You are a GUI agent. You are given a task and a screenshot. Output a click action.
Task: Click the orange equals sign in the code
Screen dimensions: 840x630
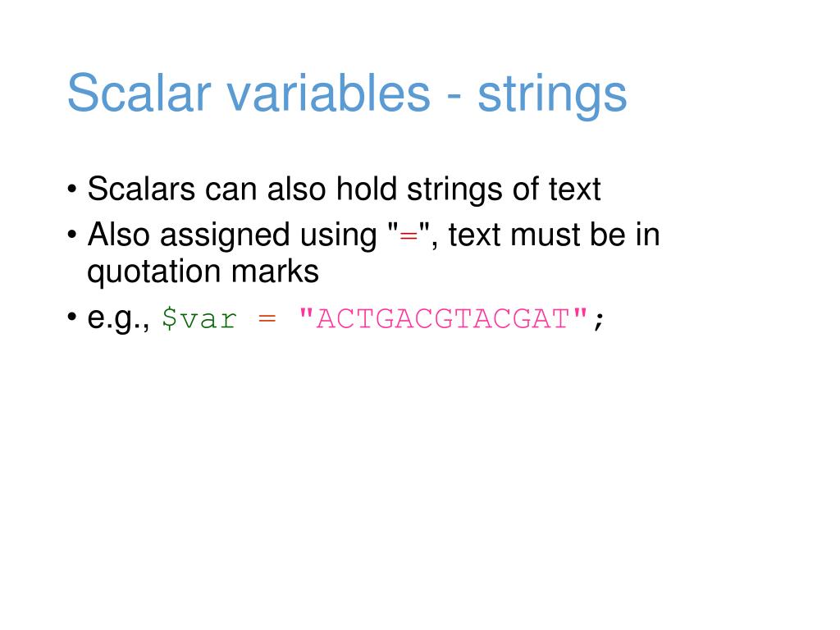(x=267, y=319)
